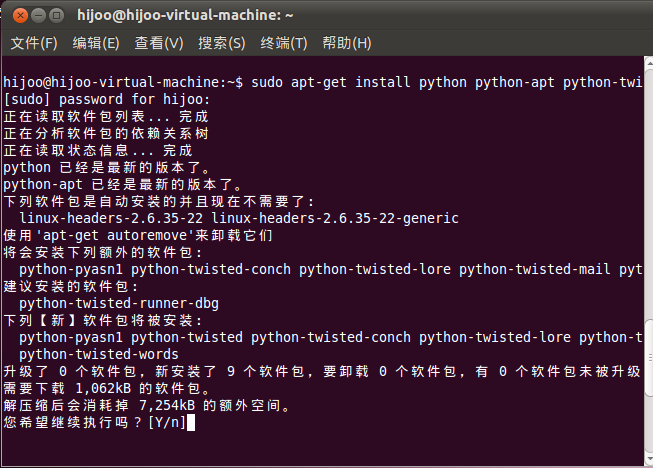Click the terminal cursor after [Y/n]
Screen dimensions: 653x468
coord(190,423)
